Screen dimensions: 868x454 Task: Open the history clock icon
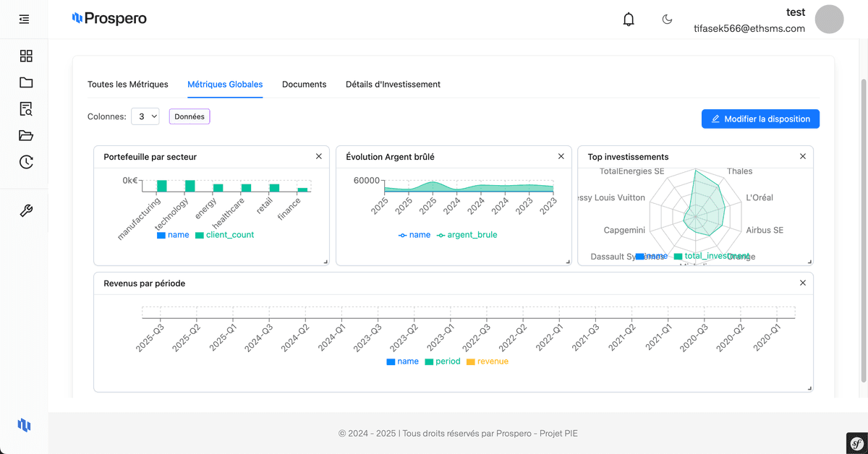point(26,162)
